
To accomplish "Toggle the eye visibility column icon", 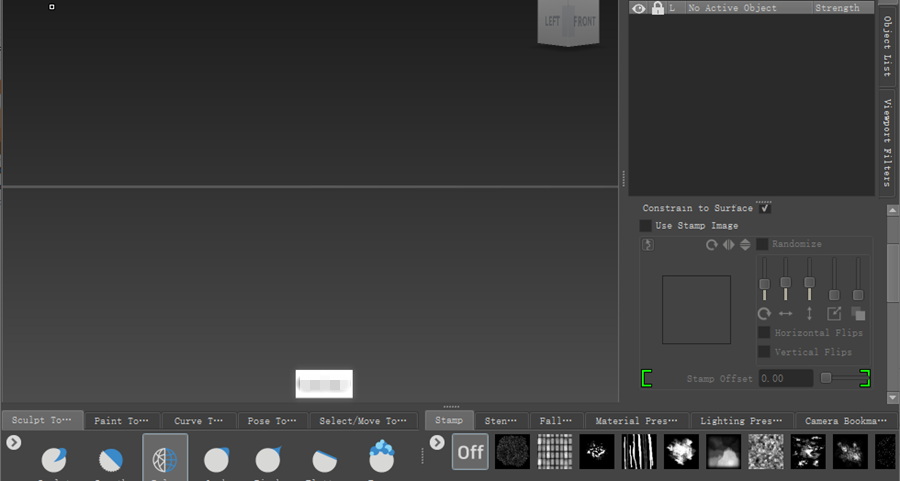I will [639, 8].
